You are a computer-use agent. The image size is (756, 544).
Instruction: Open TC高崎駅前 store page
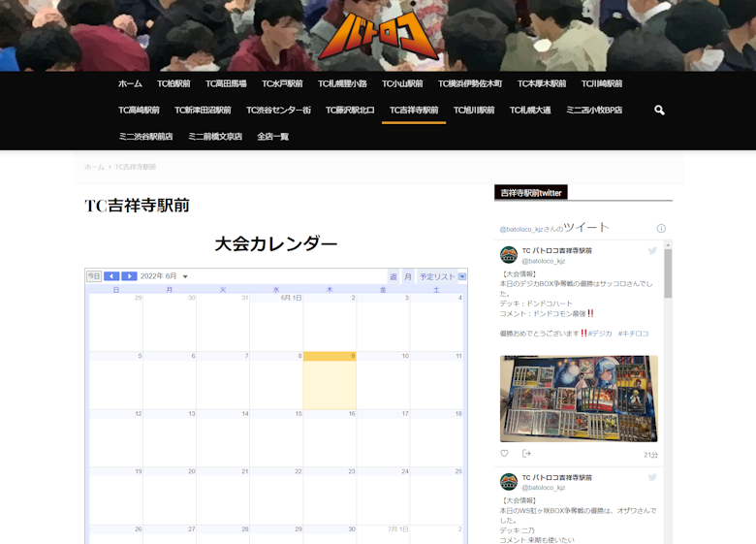click(139, 111)
